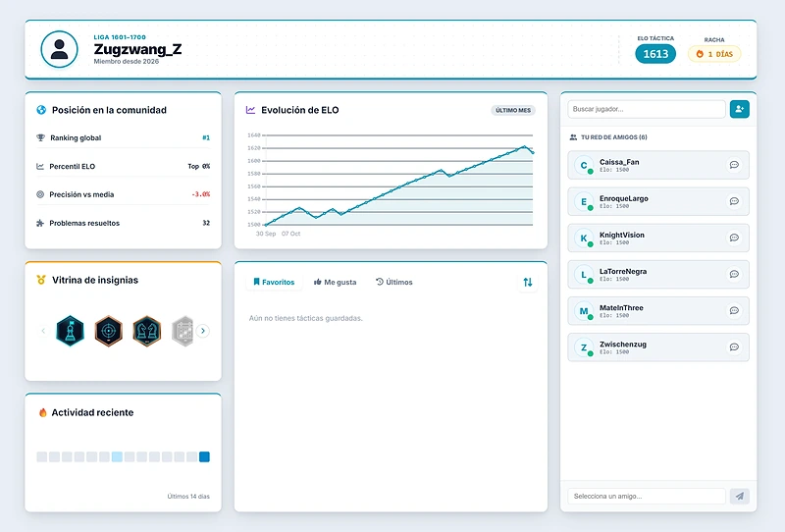Click EnroqueLargo's avatar letter E
This screenshot has height=532, width=785.
pyautogui.click(x=584, y=201)
